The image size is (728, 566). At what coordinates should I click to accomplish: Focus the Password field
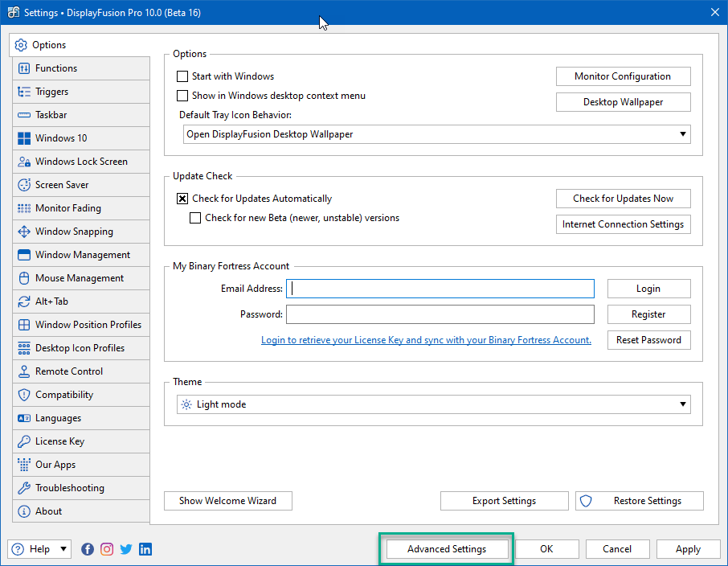coord(440,314)
